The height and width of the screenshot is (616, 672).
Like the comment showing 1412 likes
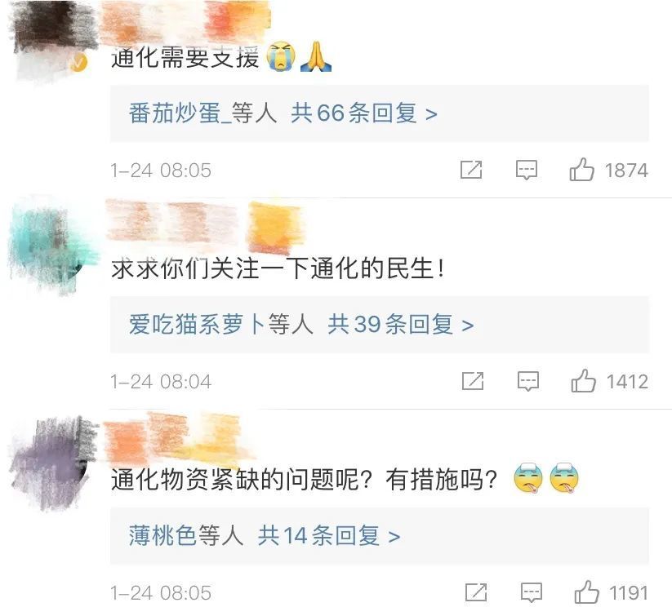583,380
